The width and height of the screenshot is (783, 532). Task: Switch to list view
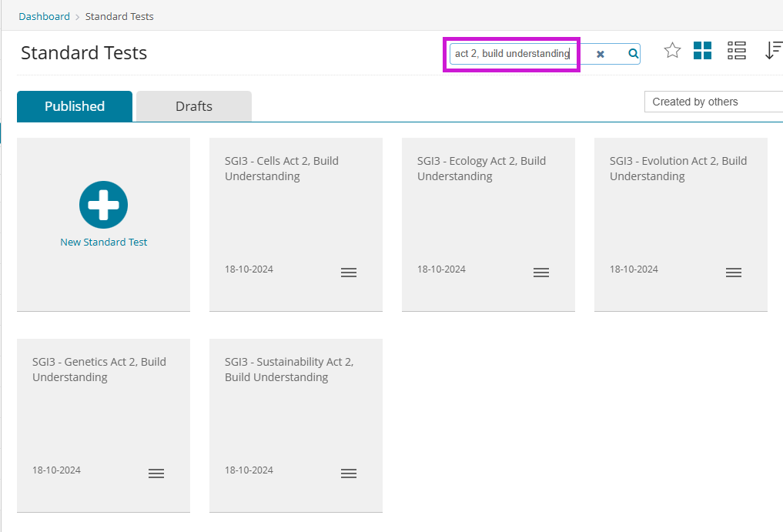[x=737, y=51]
